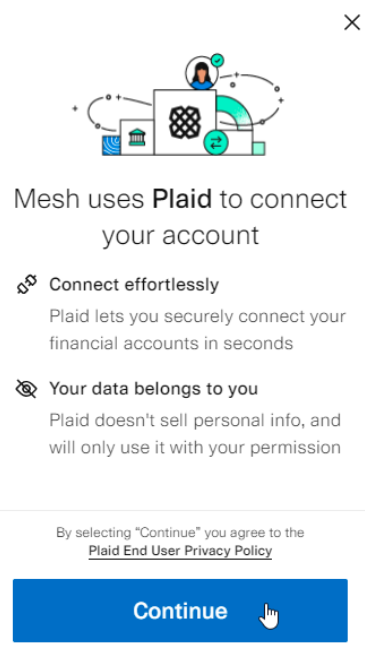365x651 pixels.
Task: Click the Mesh lattice logo tile
Action: tap(185, 122)
